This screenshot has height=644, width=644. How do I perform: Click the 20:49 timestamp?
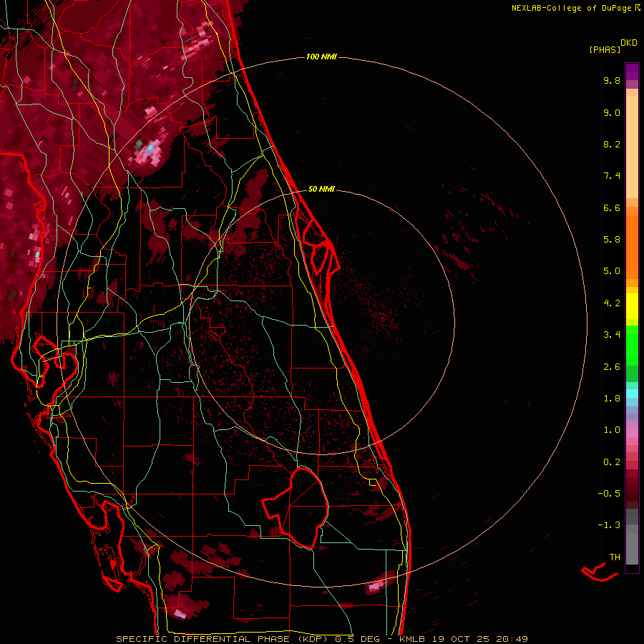512,639
